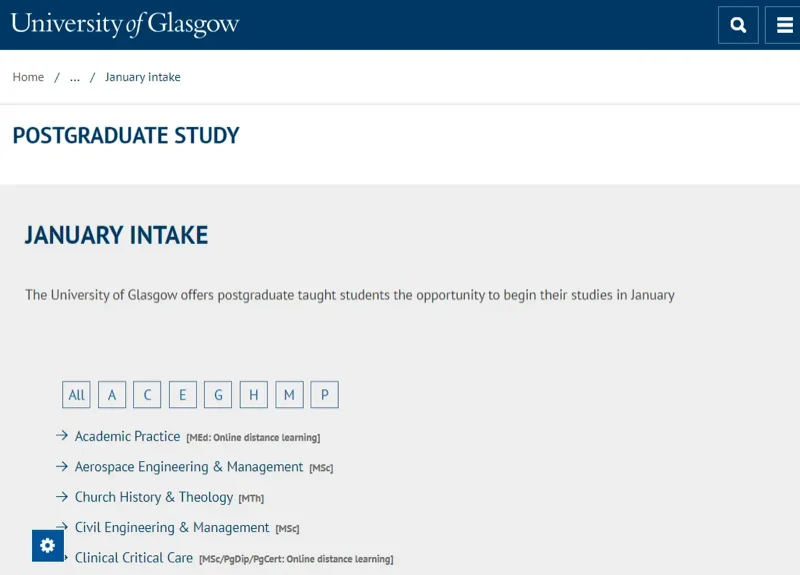Open the cookie settings gear icon

point(48,545)
